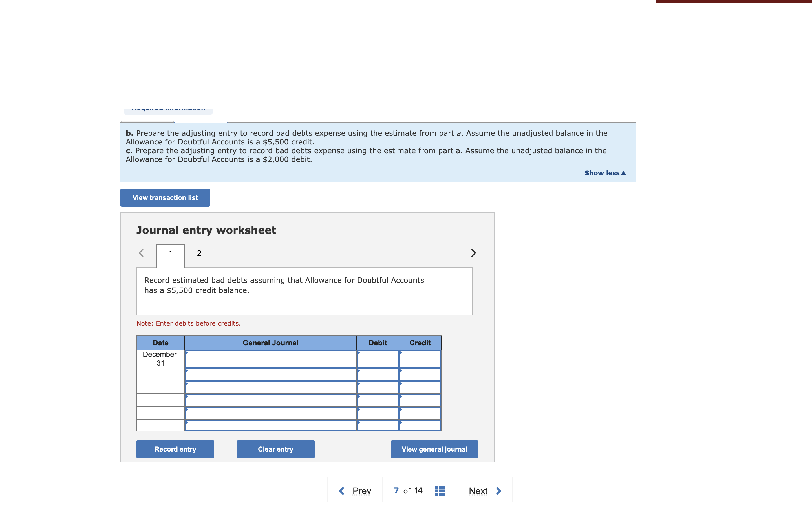The height and width of the screenshot is (507, 812).
Task: Click the 'Record entry' button
Action: click(x=175, y=449)
